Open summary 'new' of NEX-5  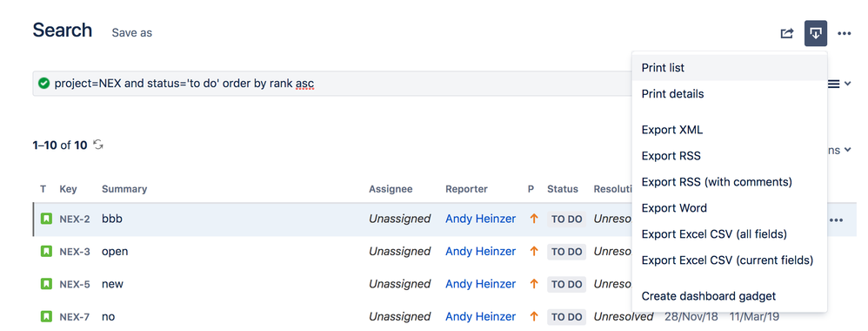[112, 284]
